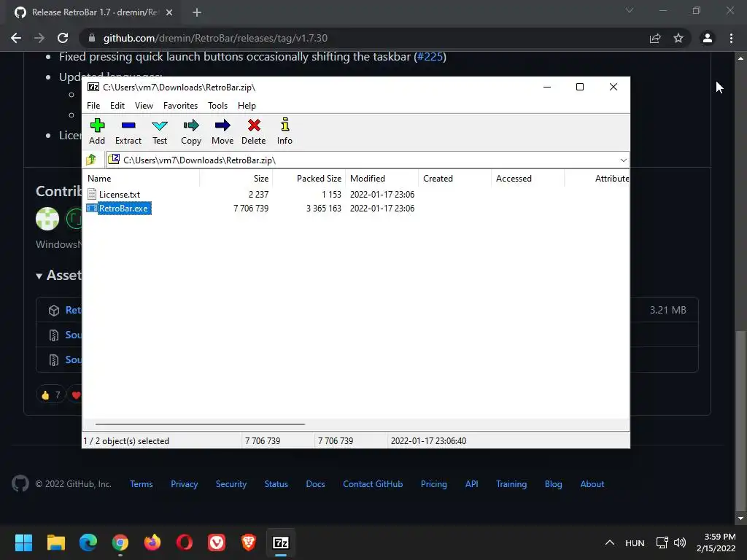The width and height of the screenshot is (747, 560).
Task: Open Contact GitHub footer link
Action: click(x=373, y=484)
